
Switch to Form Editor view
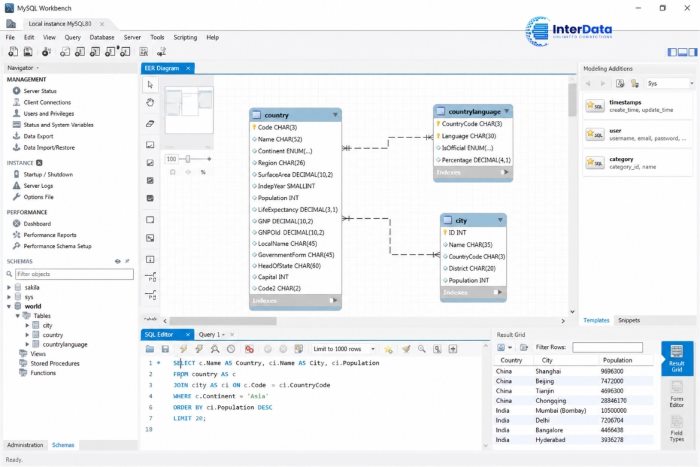[x=677, y=394]
